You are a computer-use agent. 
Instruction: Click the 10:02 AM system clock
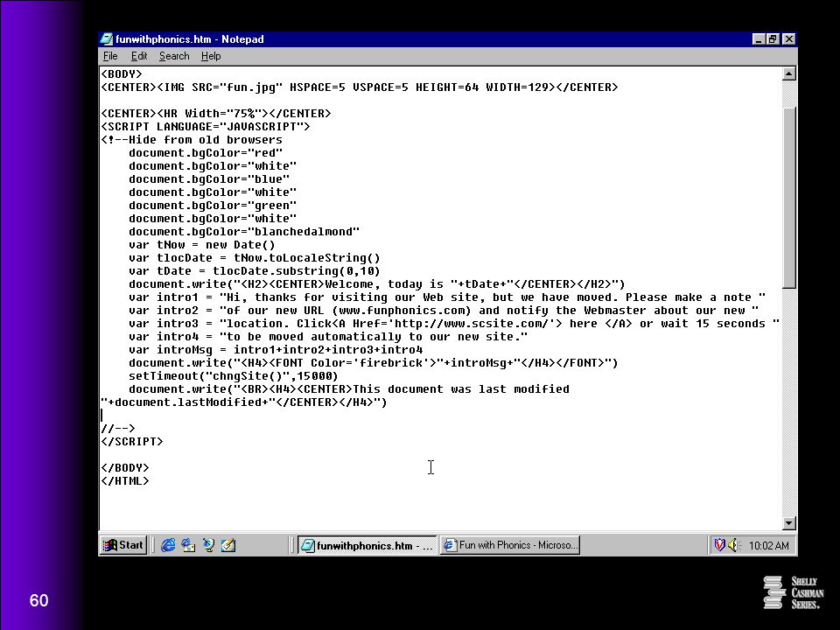(769, 546)
